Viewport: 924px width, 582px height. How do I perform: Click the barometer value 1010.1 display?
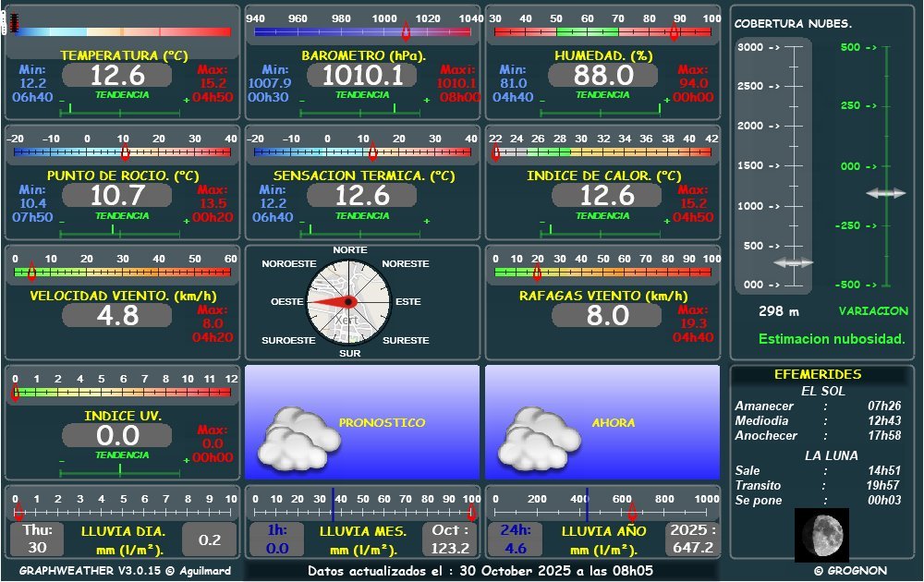click(362, 75)
